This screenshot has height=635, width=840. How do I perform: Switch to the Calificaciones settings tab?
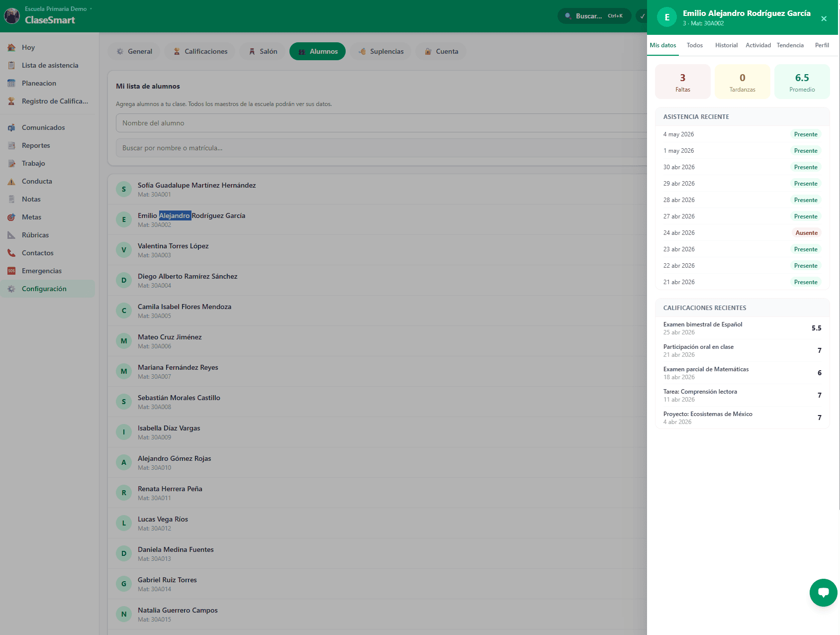pos(200,51)
